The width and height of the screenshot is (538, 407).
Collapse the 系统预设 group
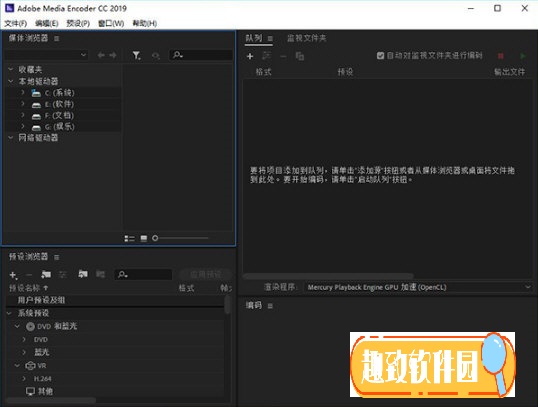(x=10, y=313)
